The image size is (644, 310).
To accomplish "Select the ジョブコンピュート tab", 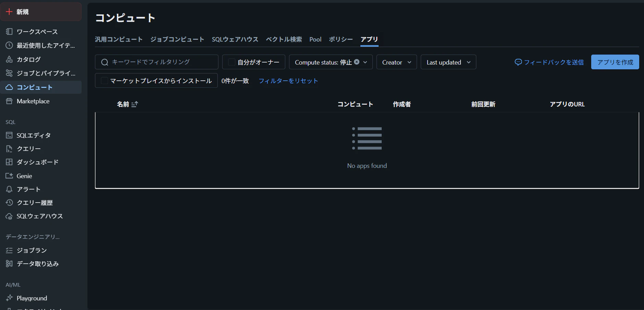I will pyautogui.click(x=177, y=39).
